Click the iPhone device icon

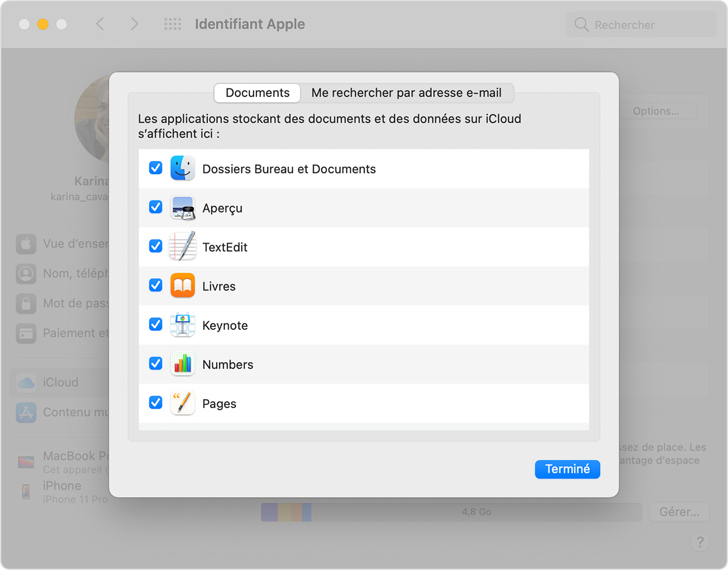25,492
